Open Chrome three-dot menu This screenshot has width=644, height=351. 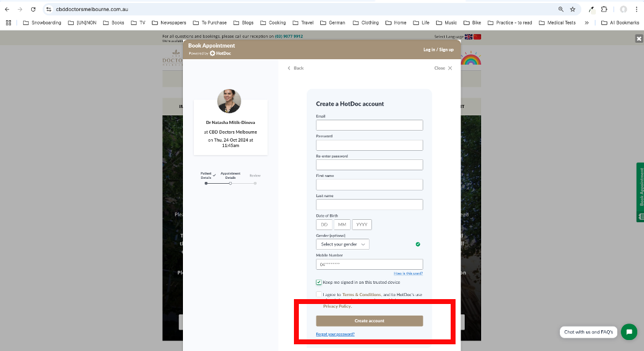click(x=637, y=9)
